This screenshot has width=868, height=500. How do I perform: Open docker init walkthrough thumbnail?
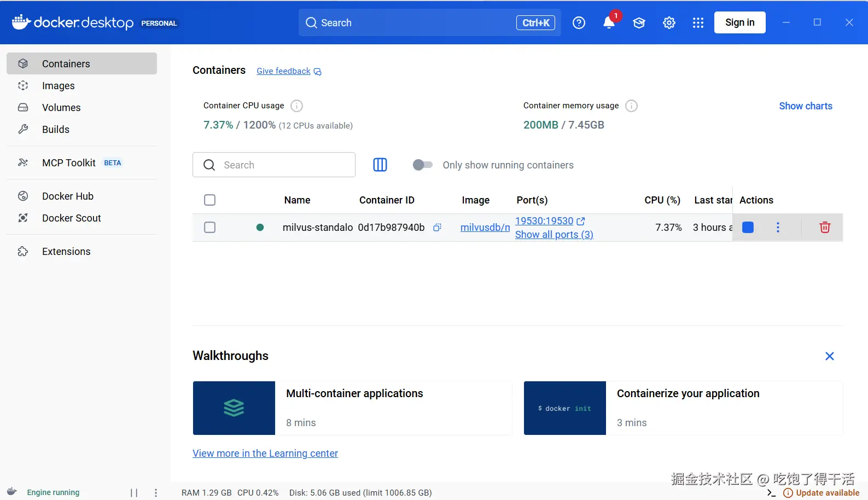point(565,408)
